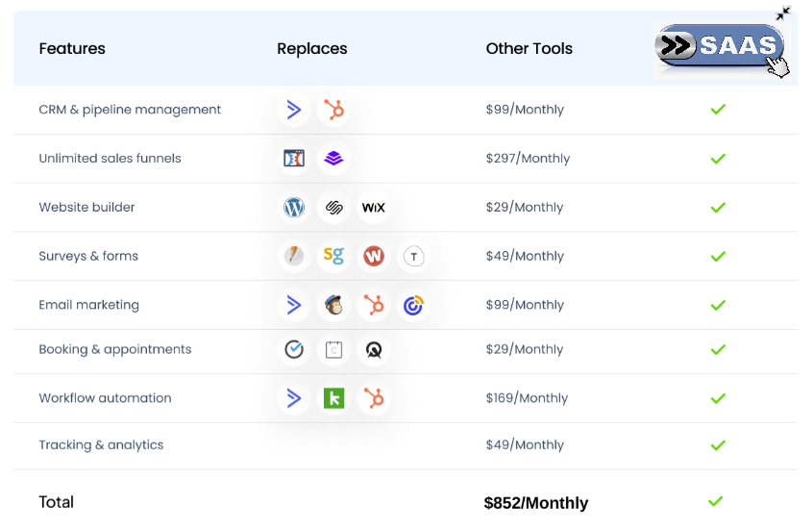Click the green checkmark for Tracking & analytics
The image size is (812, 528).
(717, 445)
